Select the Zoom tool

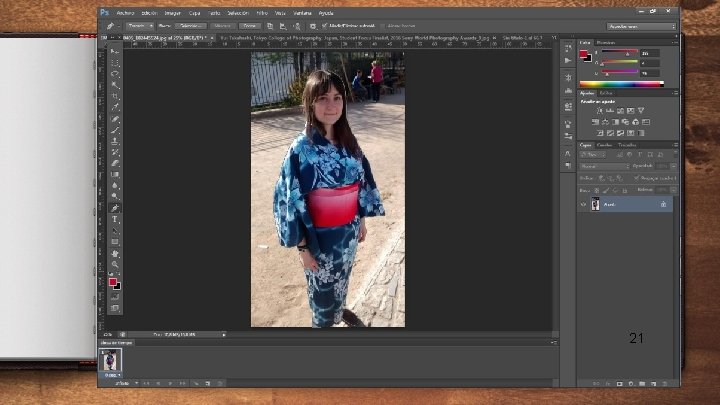[x=115, y=264]
